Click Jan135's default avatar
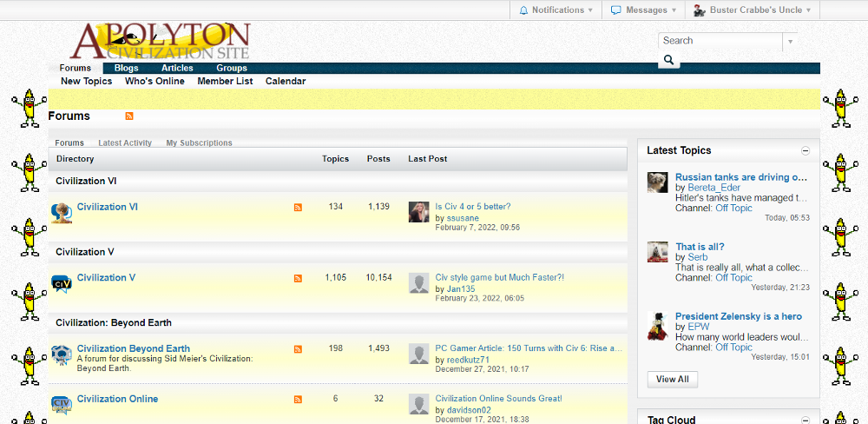Viewport: 868px width, 424px height. (x=418, y=282)
